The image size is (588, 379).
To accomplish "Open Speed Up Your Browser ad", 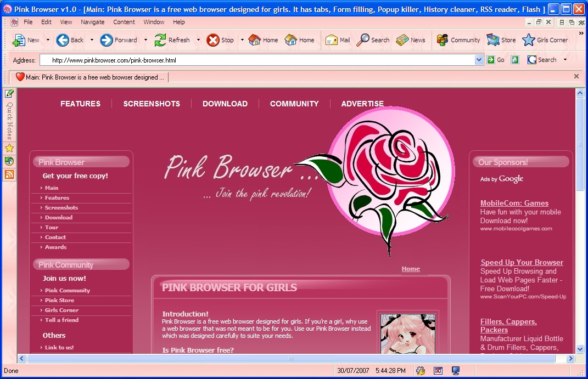I will click(522, 262).
